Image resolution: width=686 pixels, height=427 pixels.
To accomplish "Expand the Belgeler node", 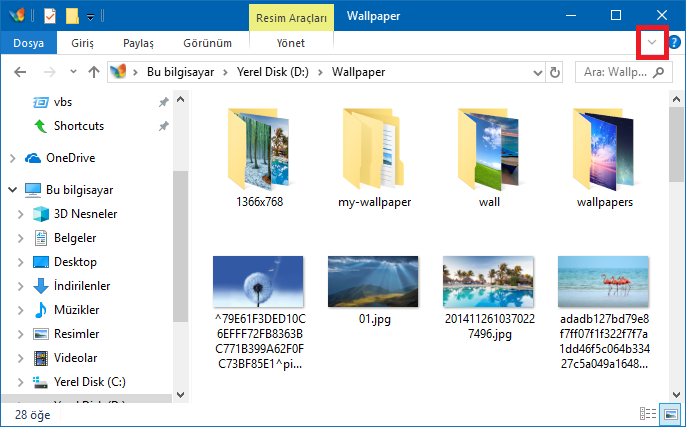I will [21, 238].
